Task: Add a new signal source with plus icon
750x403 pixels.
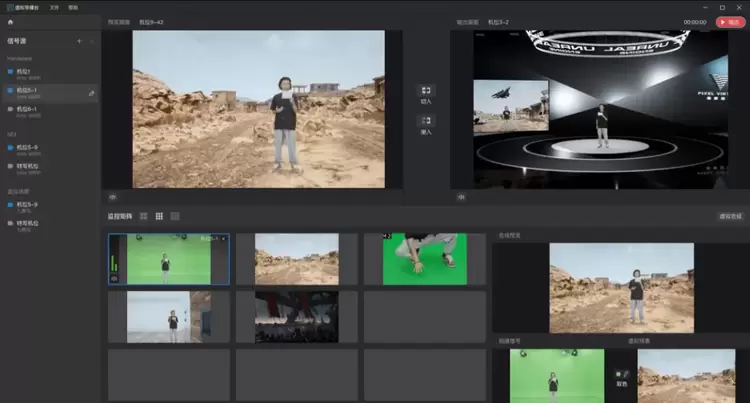Action: coord(79,41)
